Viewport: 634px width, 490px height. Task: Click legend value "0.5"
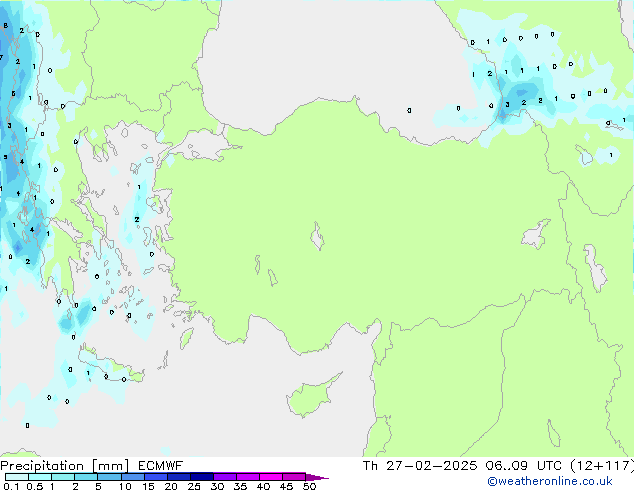pyautogui.click(x=34, y=486)
